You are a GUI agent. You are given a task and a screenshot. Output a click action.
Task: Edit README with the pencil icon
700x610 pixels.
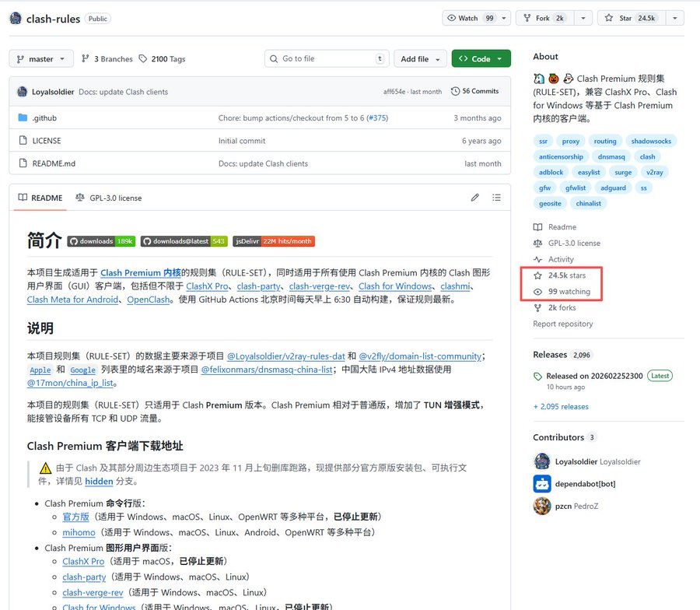[475, 198]
